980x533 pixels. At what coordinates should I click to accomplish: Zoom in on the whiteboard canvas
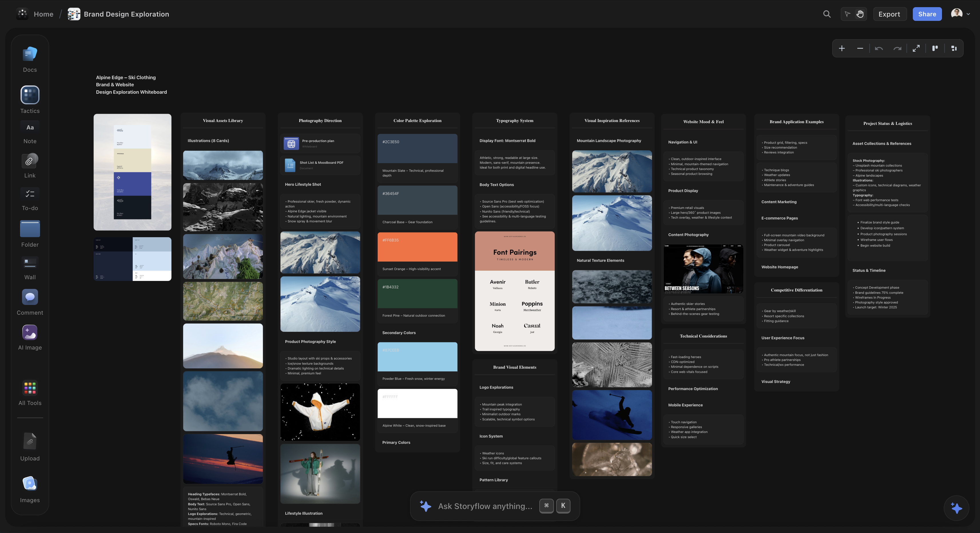pos(842,48)
